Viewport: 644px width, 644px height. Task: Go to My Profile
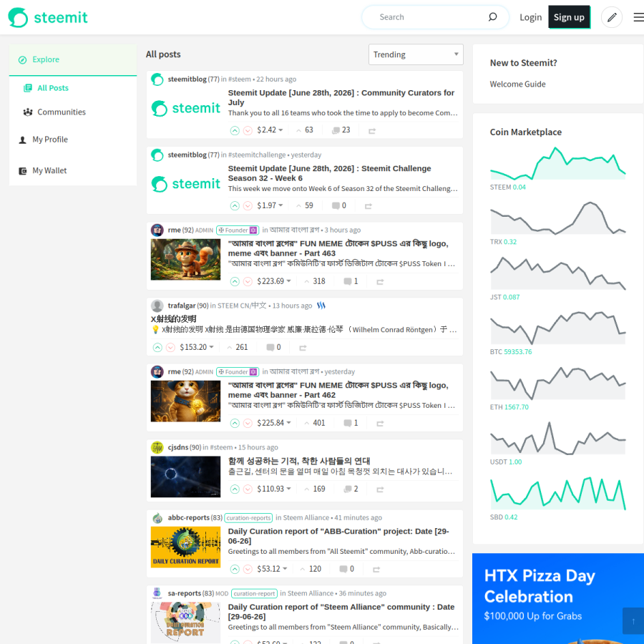pos(49,140)
